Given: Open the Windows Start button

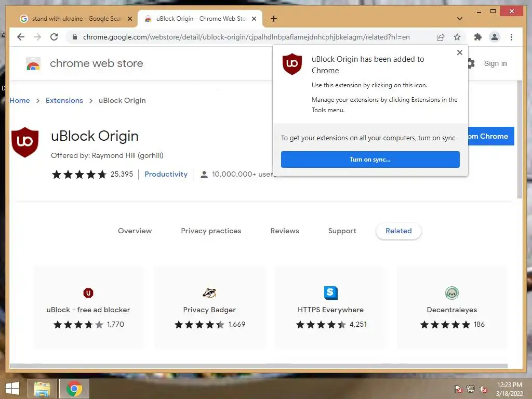Looking at the screenshot, I should tap(12, 389).
